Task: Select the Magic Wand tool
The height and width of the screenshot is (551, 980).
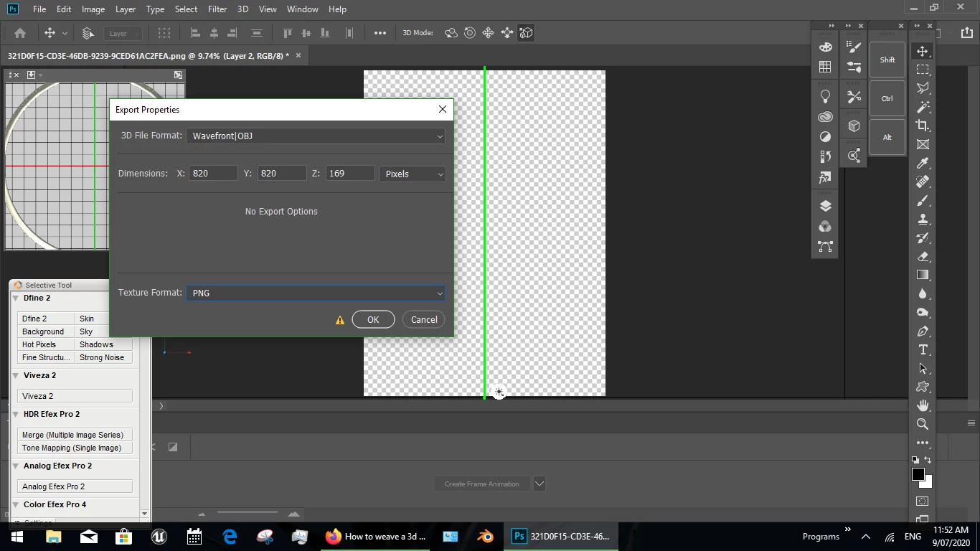Action: 923,107
